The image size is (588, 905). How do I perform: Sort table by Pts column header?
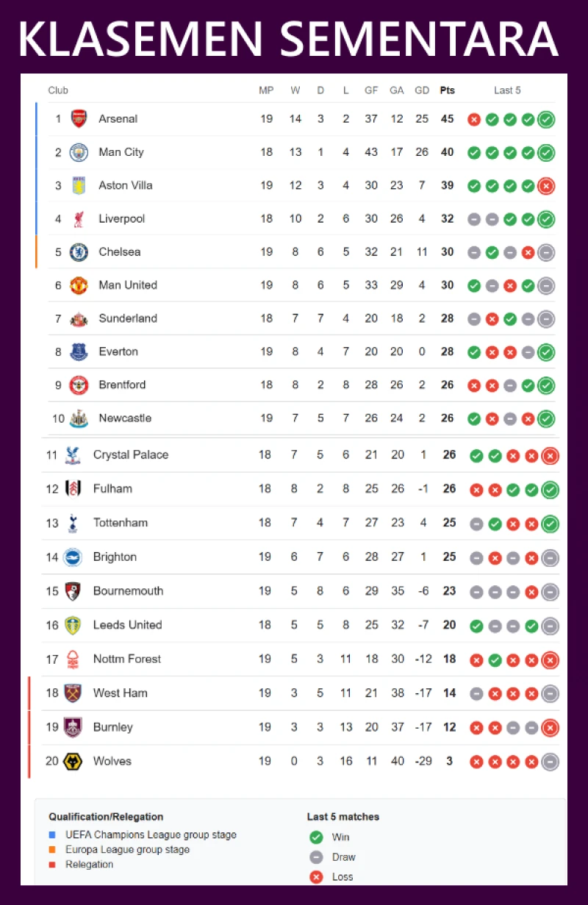[x=447, y=90]
